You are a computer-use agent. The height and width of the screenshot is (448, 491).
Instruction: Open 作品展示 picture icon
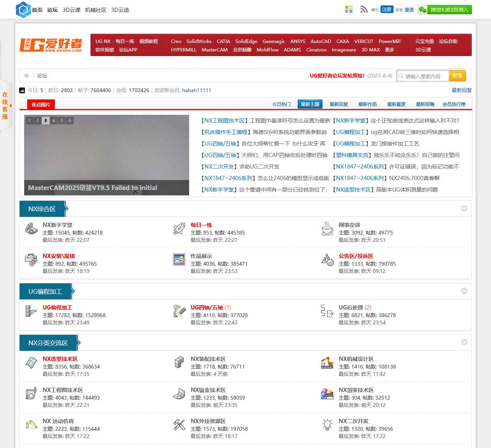click(x=179, y=260)
